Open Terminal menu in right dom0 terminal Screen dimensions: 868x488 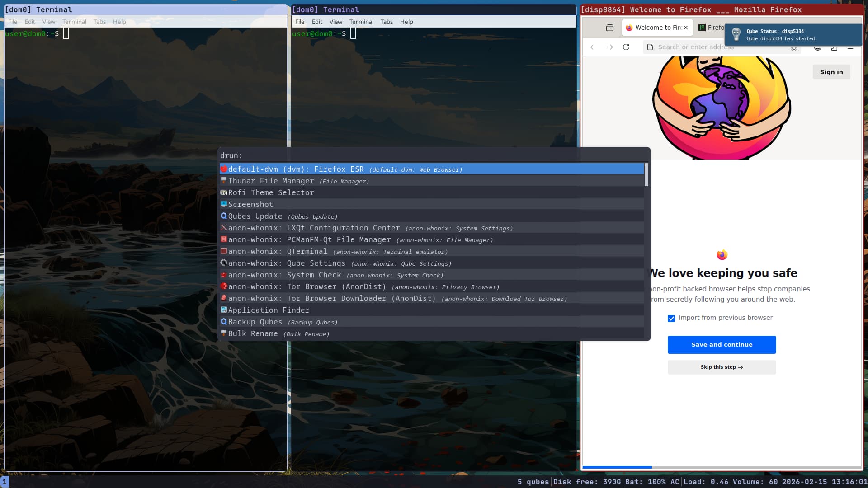coord(361,22)
